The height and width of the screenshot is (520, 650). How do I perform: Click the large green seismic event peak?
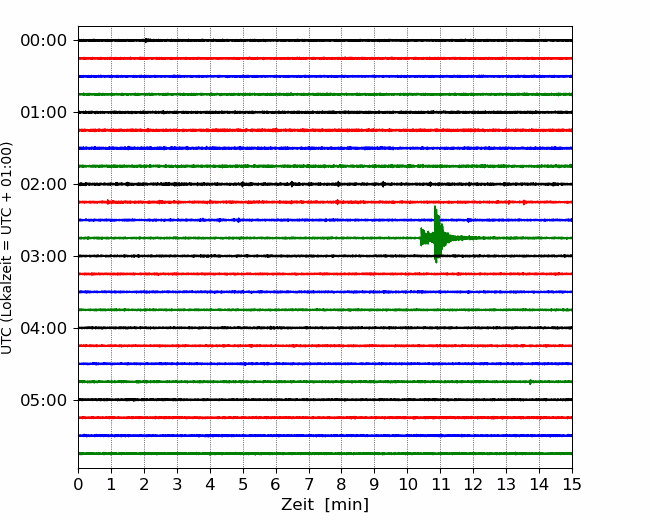point(436,235)
